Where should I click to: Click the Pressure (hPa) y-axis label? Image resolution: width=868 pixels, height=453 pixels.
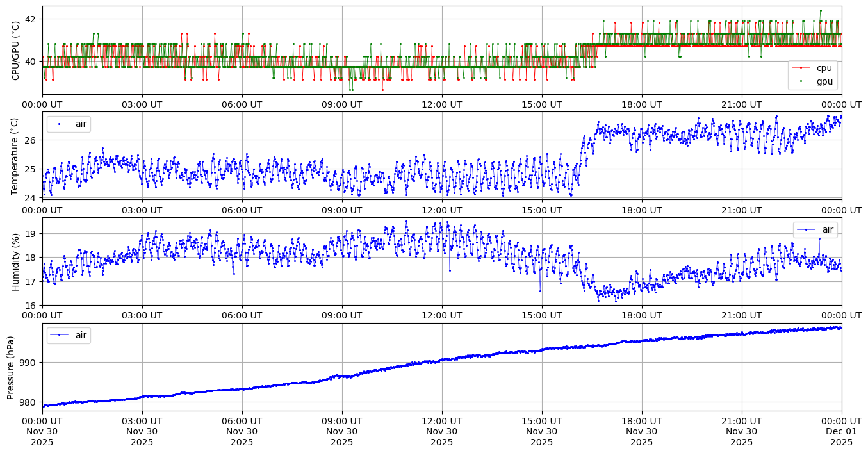[11, 367]
